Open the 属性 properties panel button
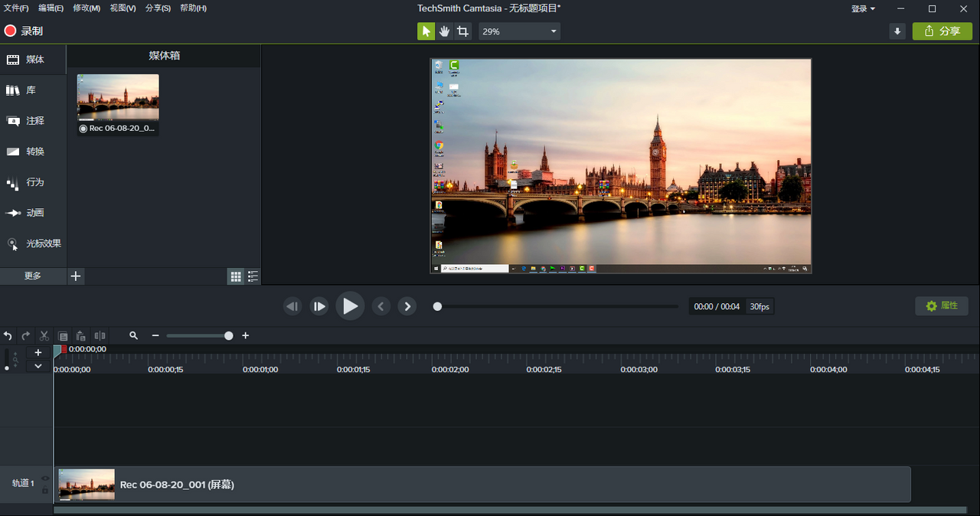This screenshot has height=516, width=980. pyautogui.click(x=942, y=306)
